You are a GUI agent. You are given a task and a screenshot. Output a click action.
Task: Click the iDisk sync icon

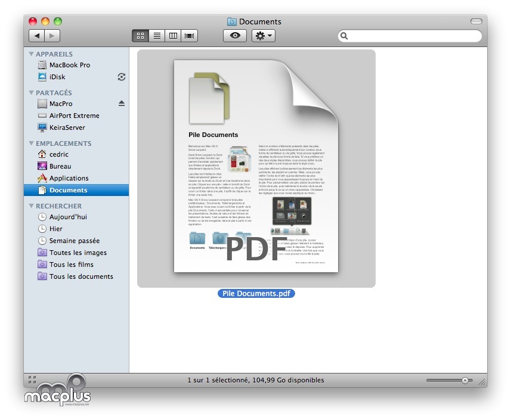(122, 77)
